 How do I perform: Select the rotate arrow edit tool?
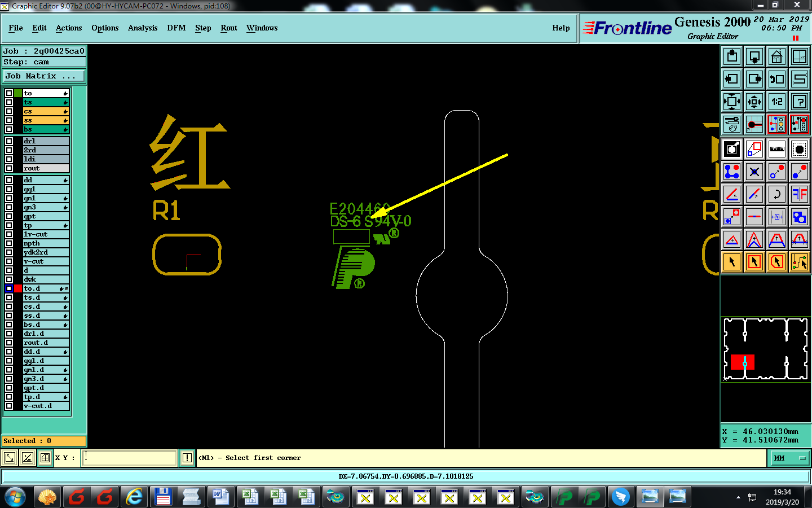coord(777,194)
